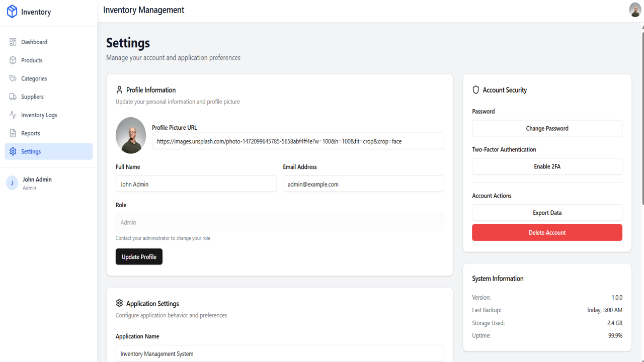This screenshot has height=362, width=644.
Task: Click the Settings gear icon in sidebar
Action: (x=13, y=151)
